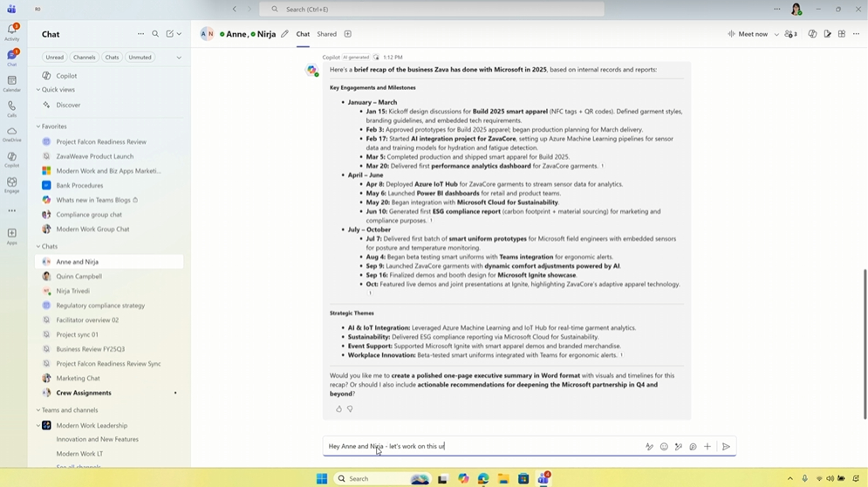The height and width of the screenshot is (487, 868).
Task: Focus the top Search (Ctrl+E) bar
Action: [432, 9]
